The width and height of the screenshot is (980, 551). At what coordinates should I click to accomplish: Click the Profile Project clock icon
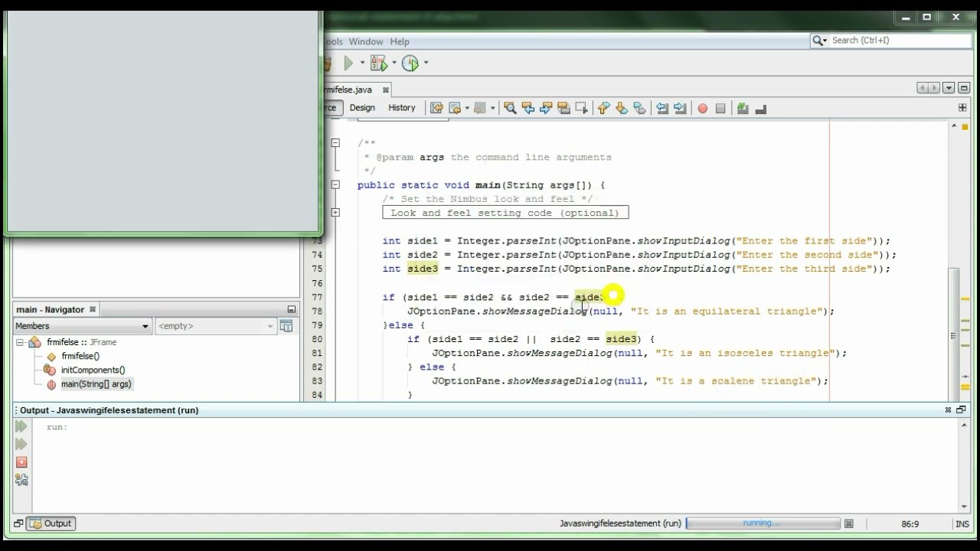pyautogui.click(x=411, y=64)
